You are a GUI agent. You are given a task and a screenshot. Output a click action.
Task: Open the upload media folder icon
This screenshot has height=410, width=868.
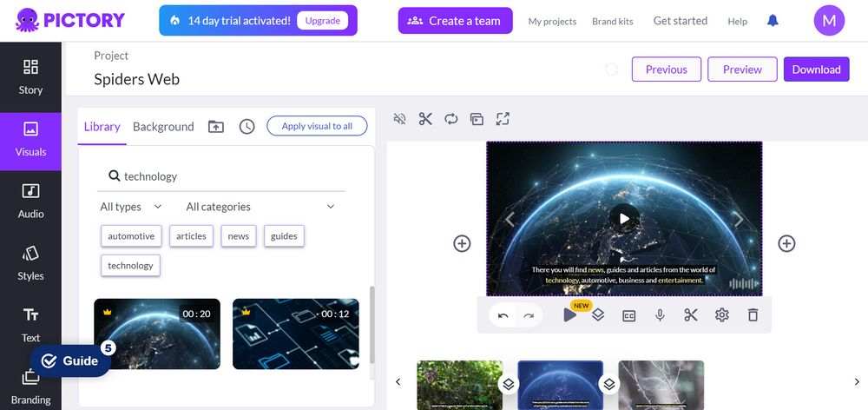[x=216, y=126]
